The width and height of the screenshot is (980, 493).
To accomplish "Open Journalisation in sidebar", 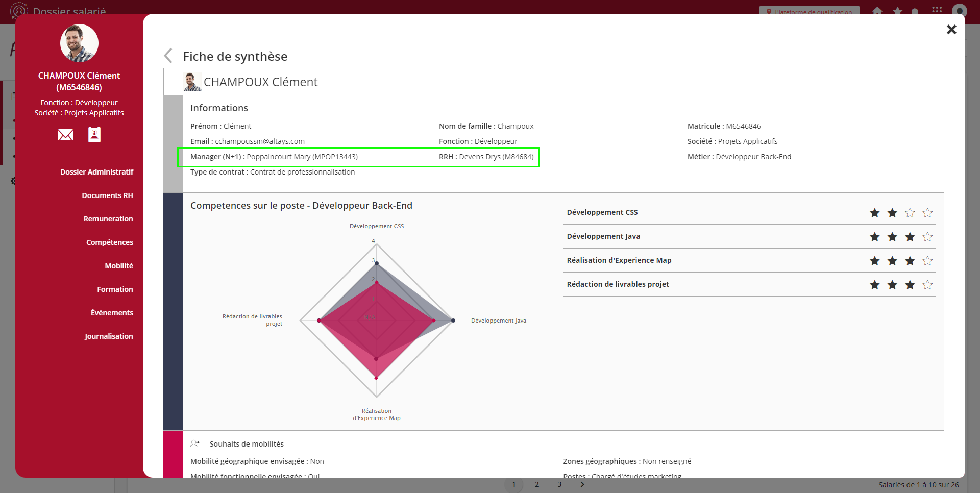I will click(x=109, y=336).
